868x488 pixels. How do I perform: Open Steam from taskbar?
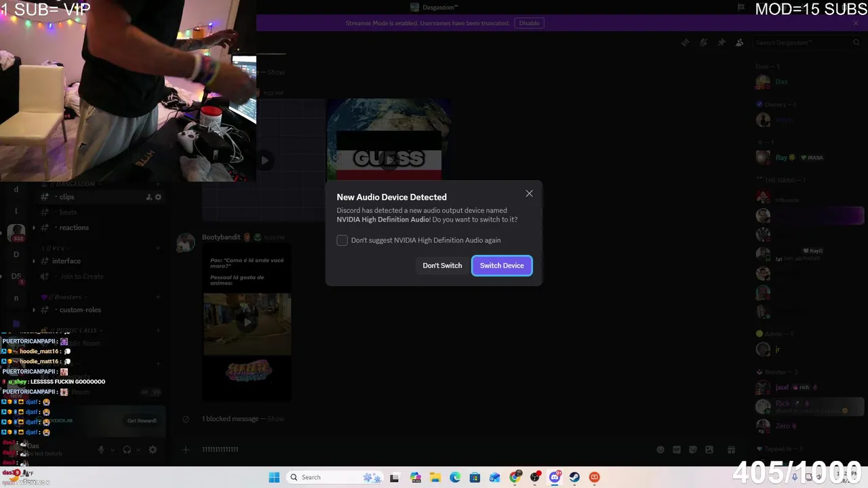574,478
